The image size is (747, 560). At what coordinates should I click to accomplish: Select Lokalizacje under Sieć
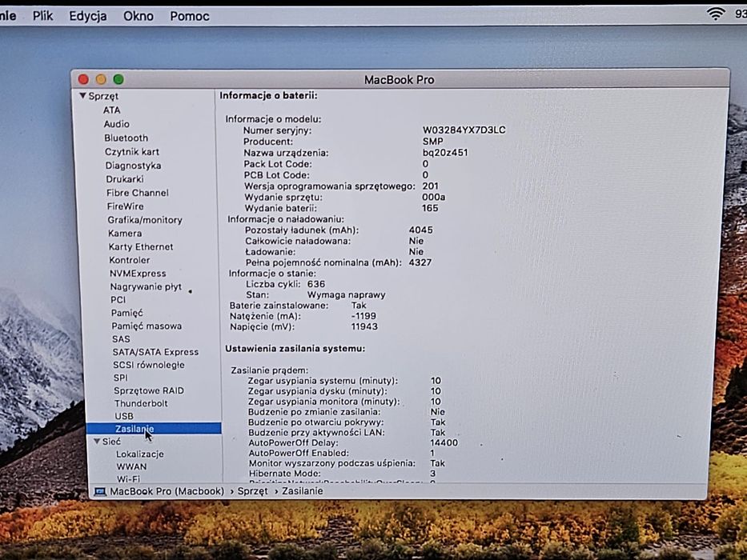(140, 454)
